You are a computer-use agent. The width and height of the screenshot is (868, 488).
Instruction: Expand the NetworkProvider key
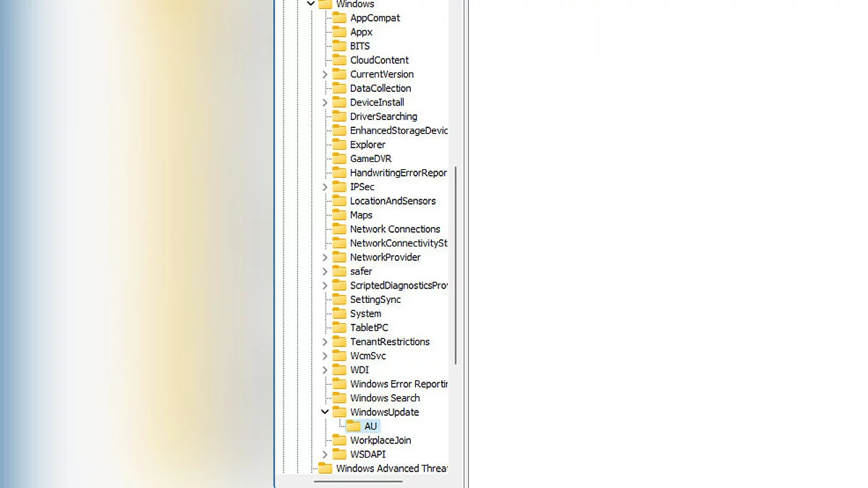325,257
